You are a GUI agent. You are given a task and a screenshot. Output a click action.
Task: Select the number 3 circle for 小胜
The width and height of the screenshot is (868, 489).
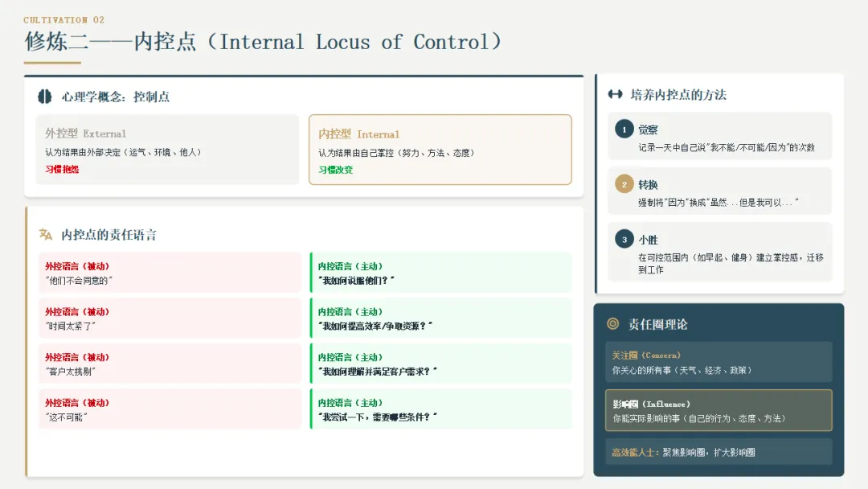(624, 239)
